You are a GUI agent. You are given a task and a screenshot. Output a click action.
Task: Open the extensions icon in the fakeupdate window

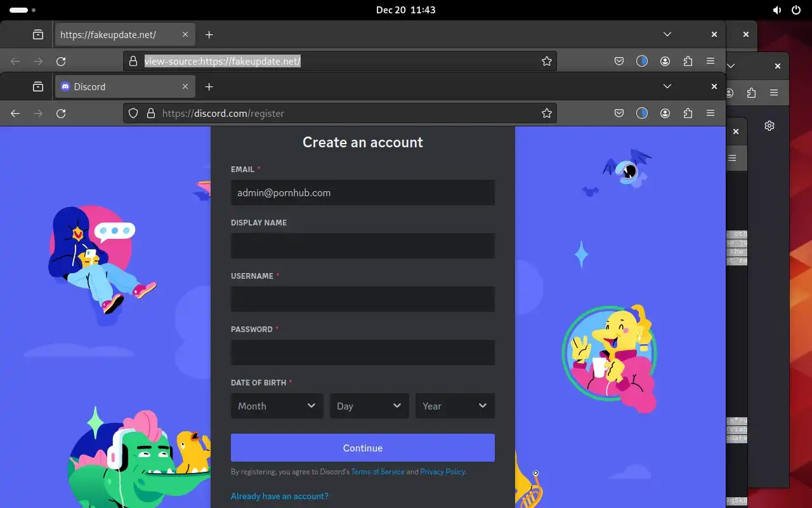(688, 61)
